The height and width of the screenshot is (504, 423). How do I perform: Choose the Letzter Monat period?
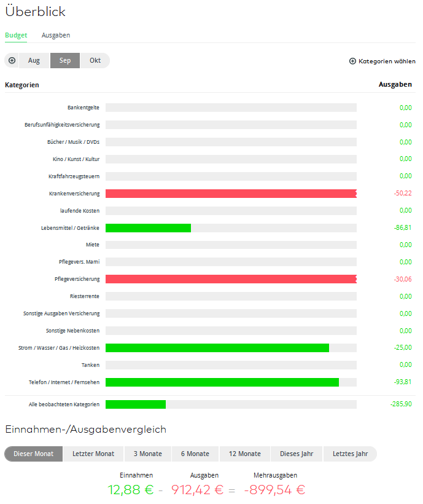click(93, 454)
